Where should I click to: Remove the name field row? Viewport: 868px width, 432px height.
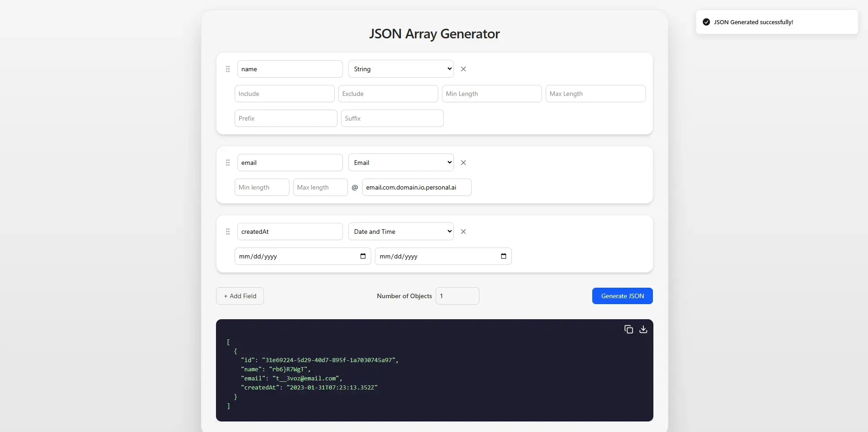coord(463,69)
